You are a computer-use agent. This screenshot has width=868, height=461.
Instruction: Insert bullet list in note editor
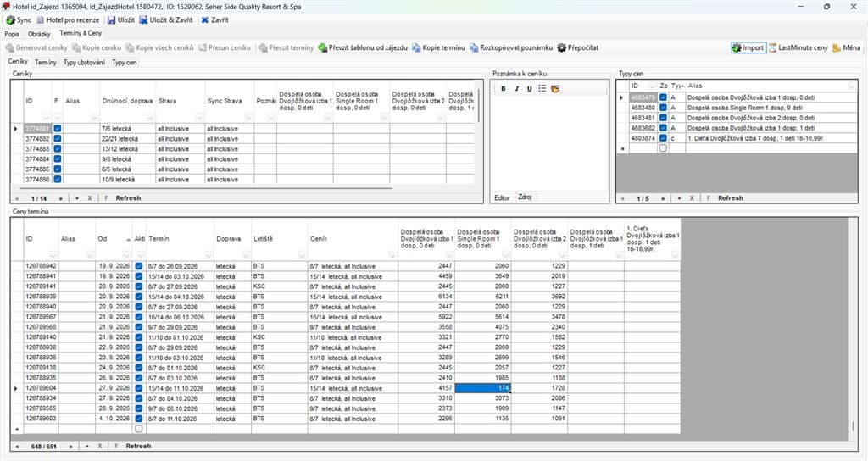pos(542,88)
